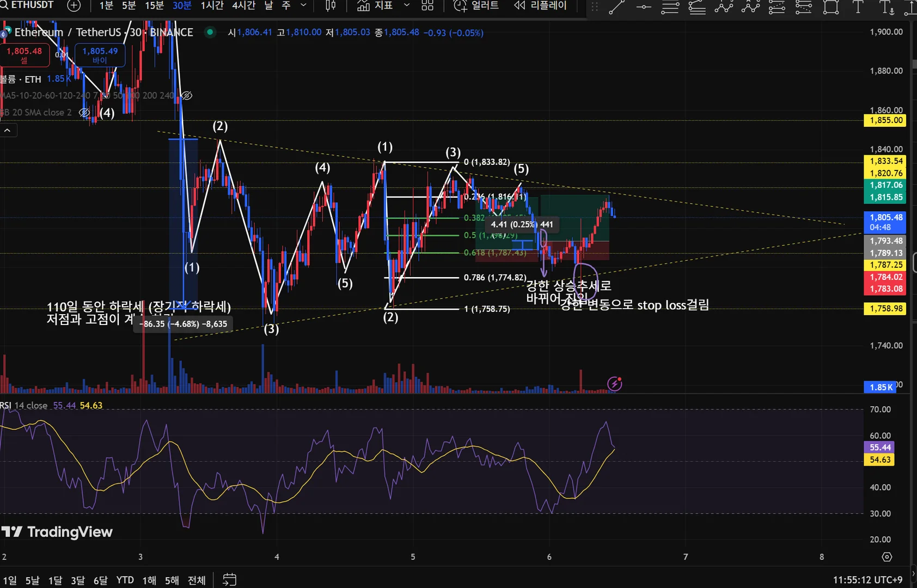
Task: Select the rectangle shape tool
Action: tap(830, 7)
